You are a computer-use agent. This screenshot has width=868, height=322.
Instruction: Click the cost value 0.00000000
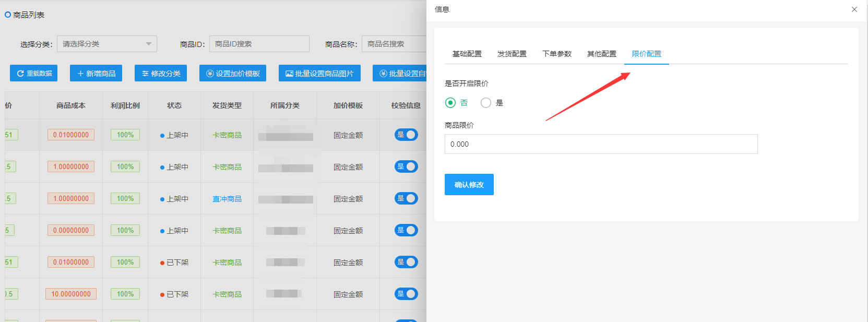point(71,230)
